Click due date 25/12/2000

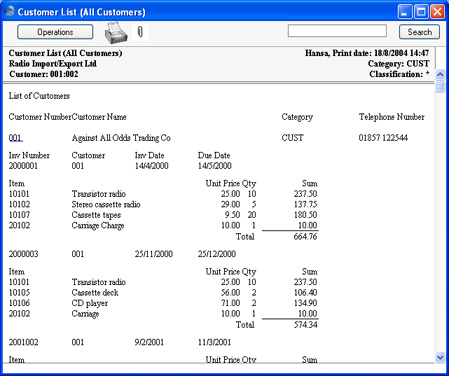pos(217,254)
